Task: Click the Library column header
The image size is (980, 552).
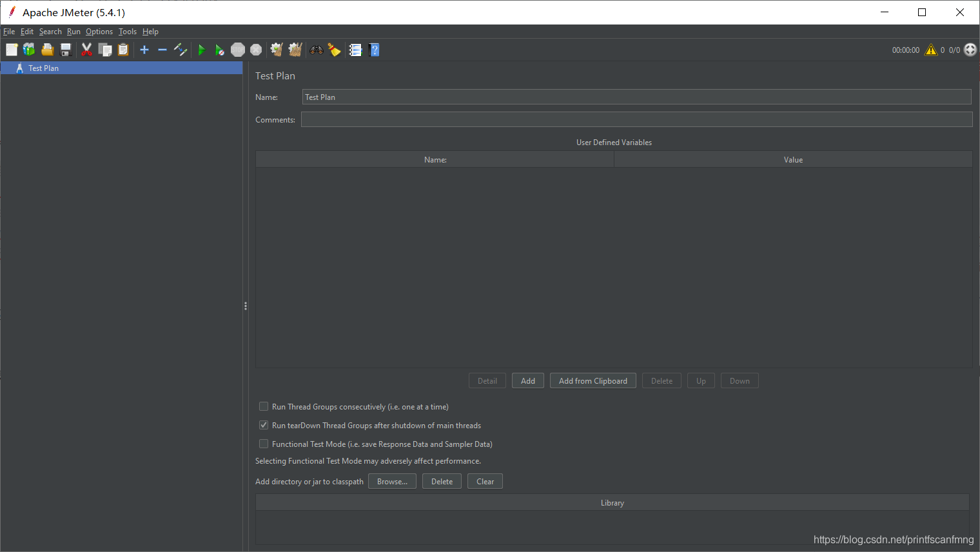Action: pos(612,502)
